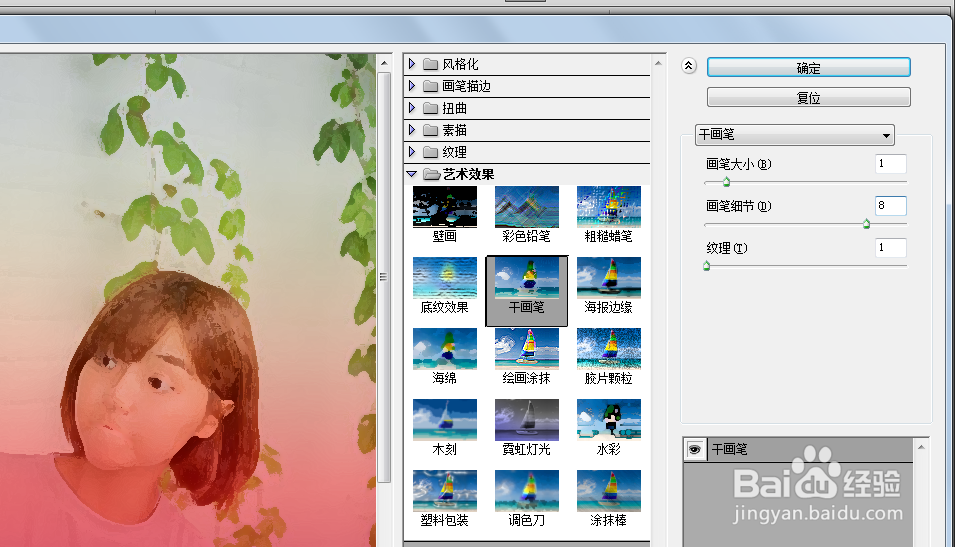Screen dimensions: 955x547
Task: Click the 画笔大小 value field
Action: (x=890, y=164)
